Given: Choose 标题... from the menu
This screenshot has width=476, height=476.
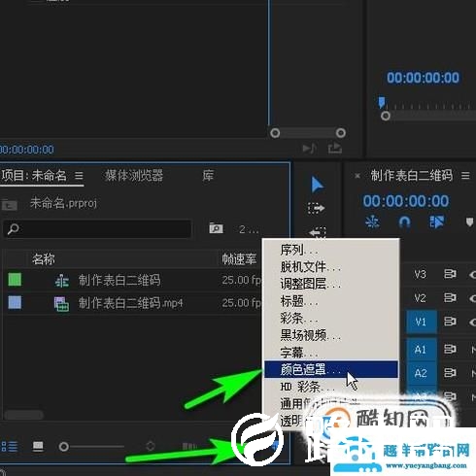Looking at the screenshot, I should click(x=331, y=301).
